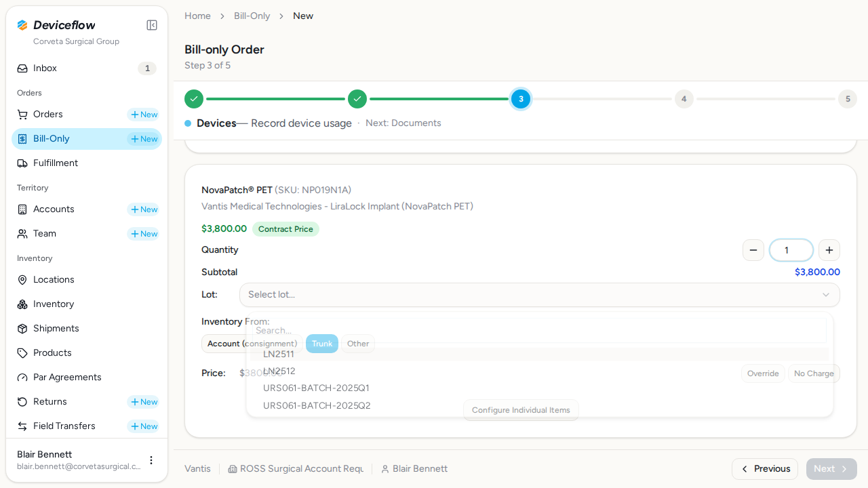Create new Bill-Only via New button
Screen dimensions: 868x488
pyautogui.click(x=144, y=139)
